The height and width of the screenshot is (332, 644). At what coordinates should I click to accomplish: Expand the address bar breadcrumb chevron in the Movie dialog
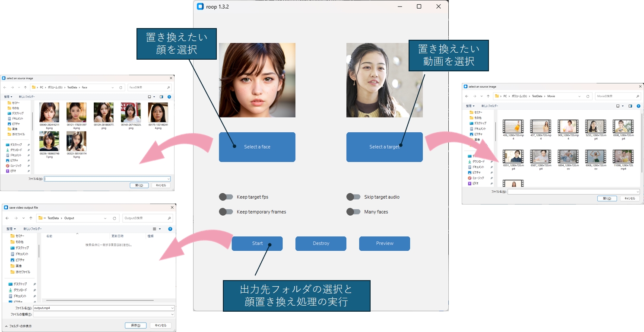(x=579, y=96)
